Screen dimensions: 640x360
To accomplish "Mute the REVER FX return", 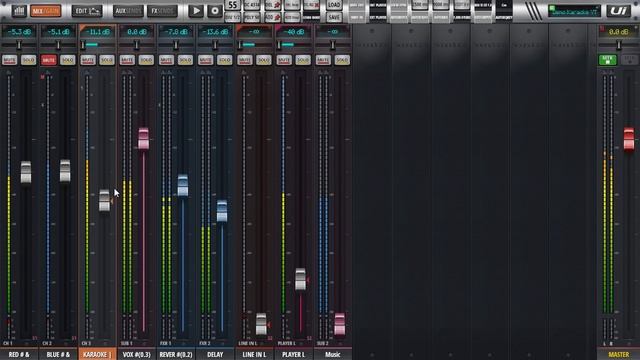I will (x=166, y=60).
